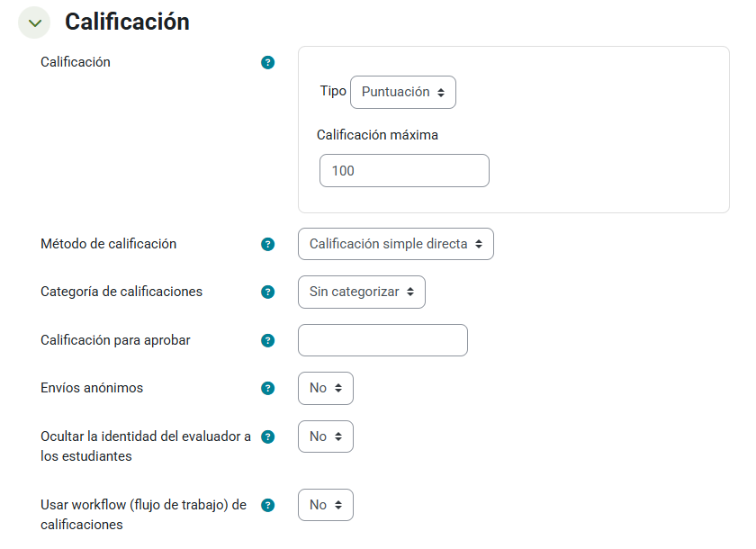The width and height of the screenshot is (756, 549).
Task: Toggle the Envíos anónimos No selector
Action: pyautogui.click(x=326, y=389)
